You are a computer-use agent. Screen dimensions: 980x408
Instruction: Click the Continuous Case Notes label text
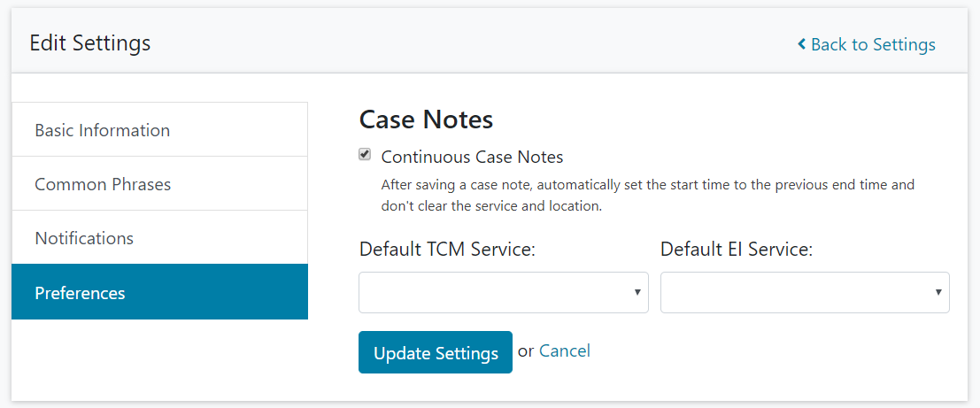pyautogui.click(x=472, y=158)
